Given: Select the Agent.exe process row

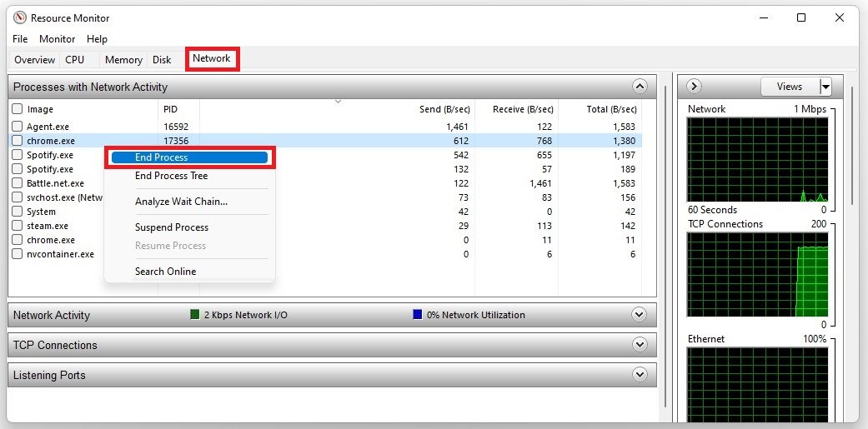Looking at the screenshot, I should tap(325, 127).
